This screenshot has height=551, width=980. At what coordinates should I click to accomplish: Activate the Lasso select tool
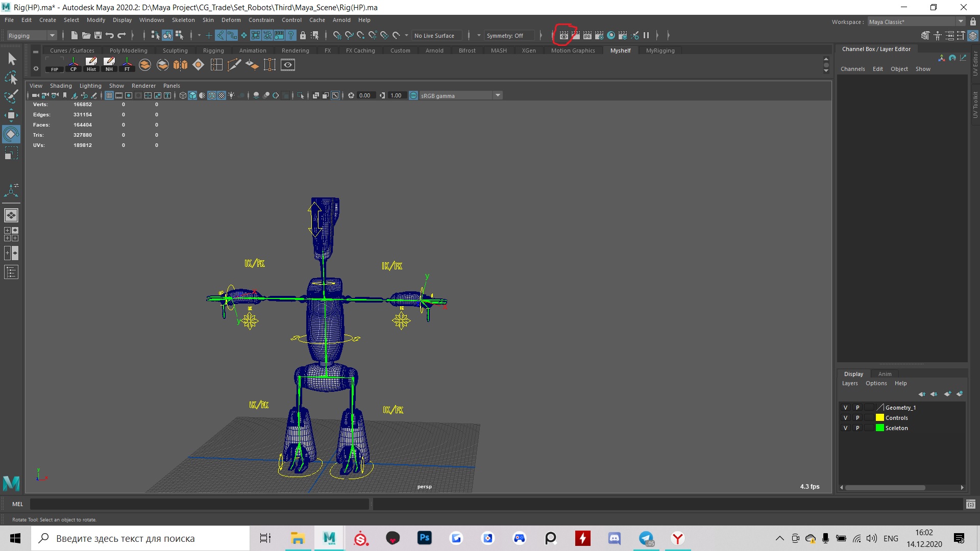click(11, 78)
